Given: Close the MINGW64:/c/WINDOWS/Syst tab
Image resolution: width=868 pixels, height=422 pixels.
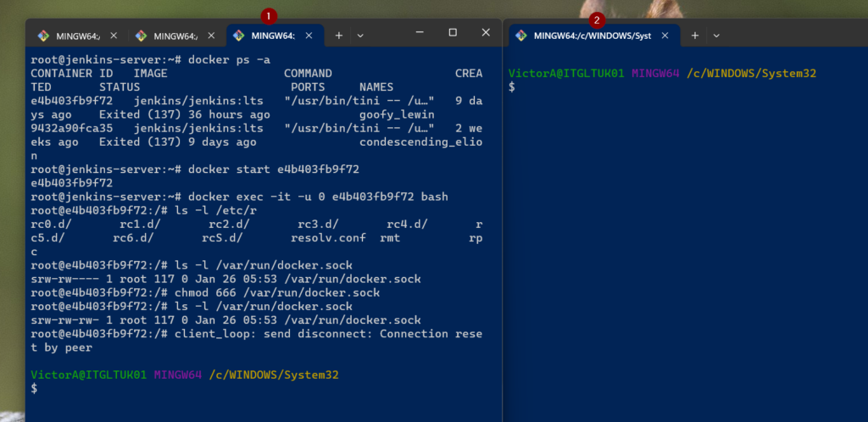Looking at the screenshot, I should (x=665, y=36).
